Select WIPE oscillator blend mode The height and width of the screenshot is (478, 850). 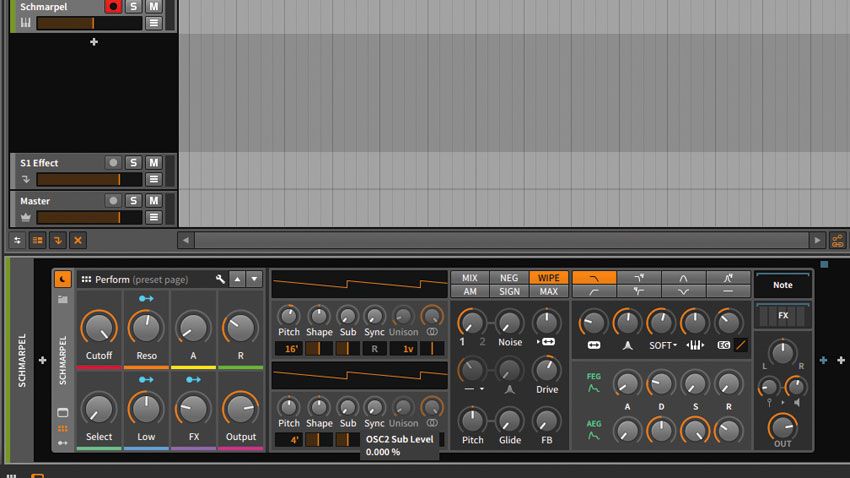(549, 277)
